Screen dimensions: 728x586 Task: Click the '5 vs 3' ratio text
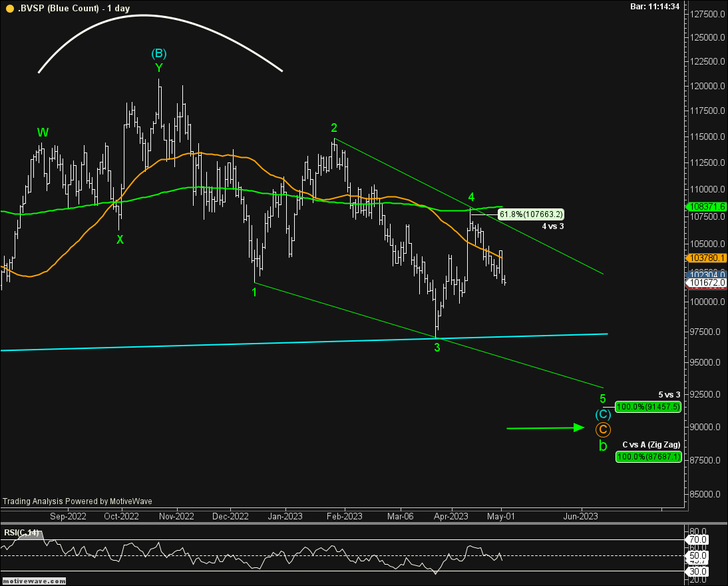pyautogui.click(x=669, y=394)
